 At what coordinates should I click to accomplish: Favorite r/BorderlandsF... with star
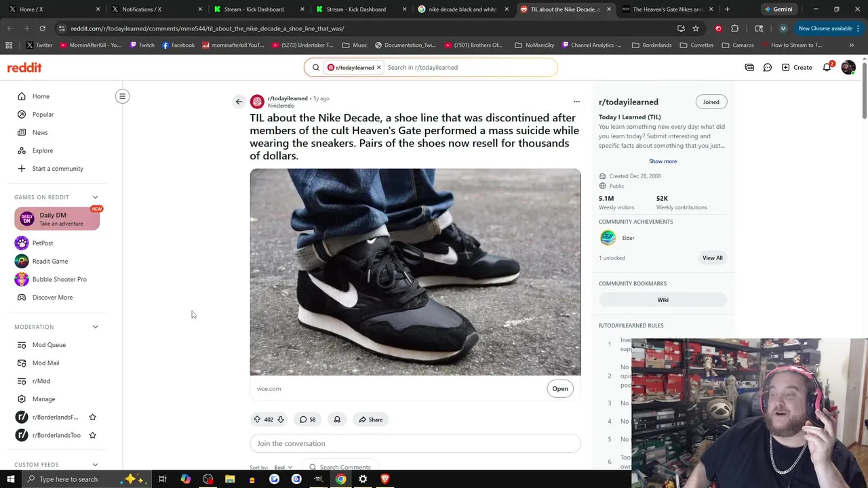(x=93, y=417)
